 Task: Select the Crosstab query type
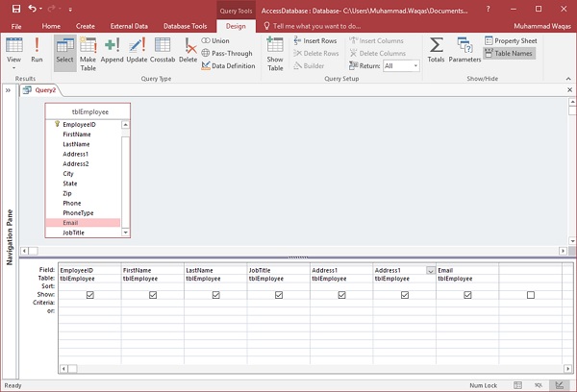point(163,49)
